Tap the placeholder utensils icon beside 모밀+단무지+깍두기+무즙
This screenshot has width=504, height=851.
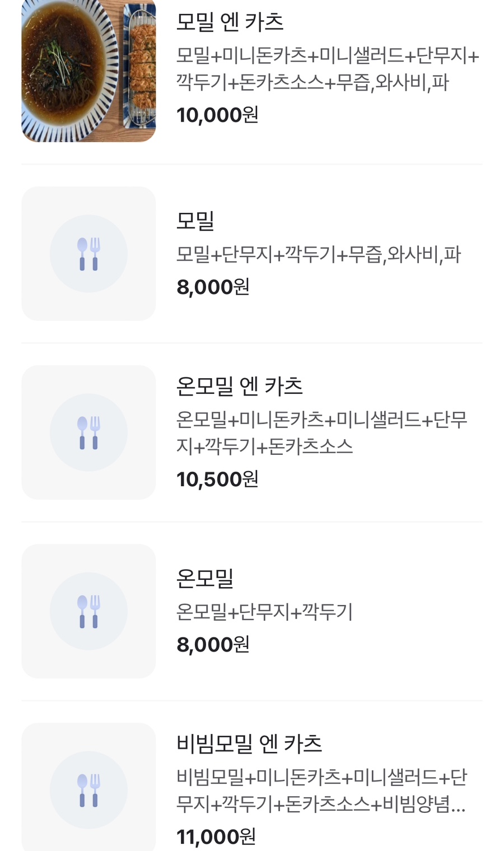(88, 254)
